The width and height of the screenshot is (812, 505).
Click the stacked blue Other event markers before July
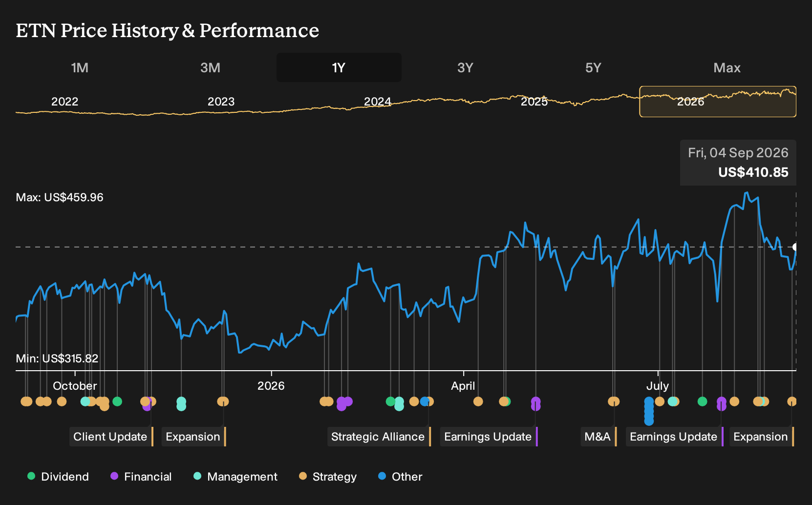click(x=649, y=411)
